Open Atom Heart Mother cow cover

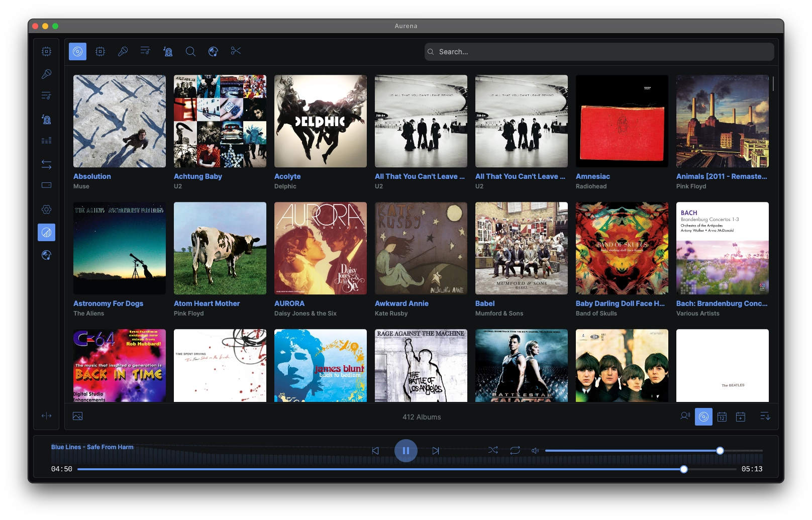(x=220, y=248)
